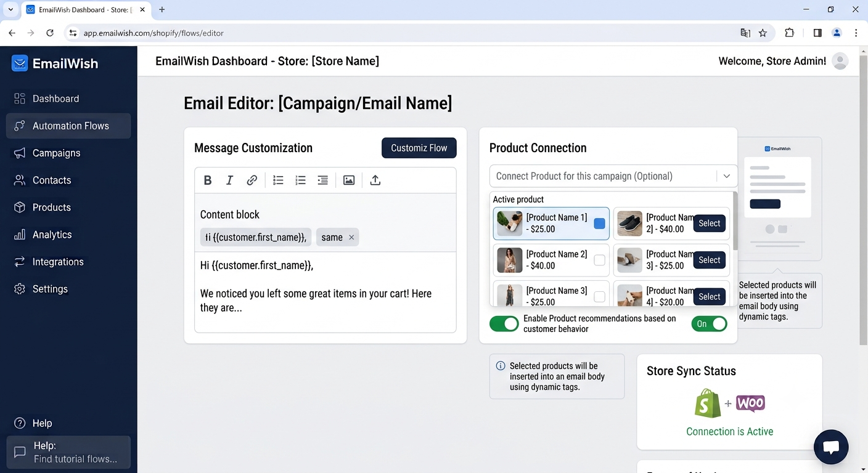Click the 'Connection is Active' status text

tap(729, 432)
